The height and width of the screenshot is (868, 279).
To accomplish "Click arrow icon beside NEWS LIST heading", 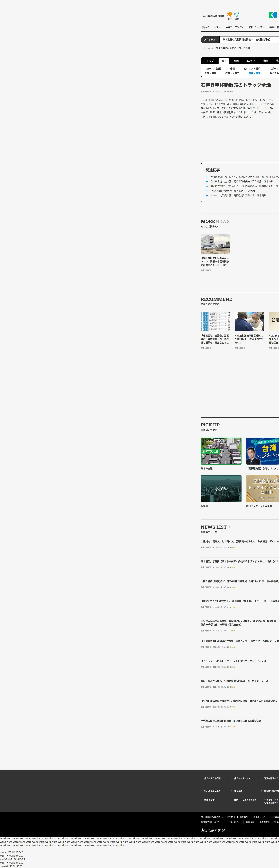I will tap(229, 527).
